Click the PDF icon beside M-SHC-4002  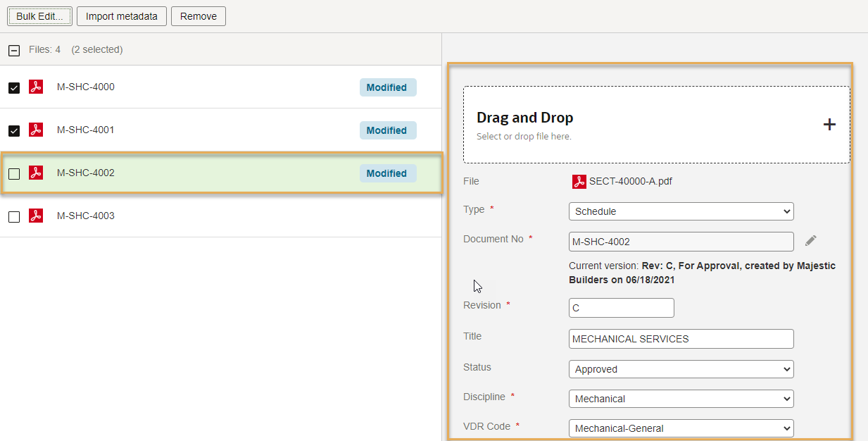[x=36, y=173]
